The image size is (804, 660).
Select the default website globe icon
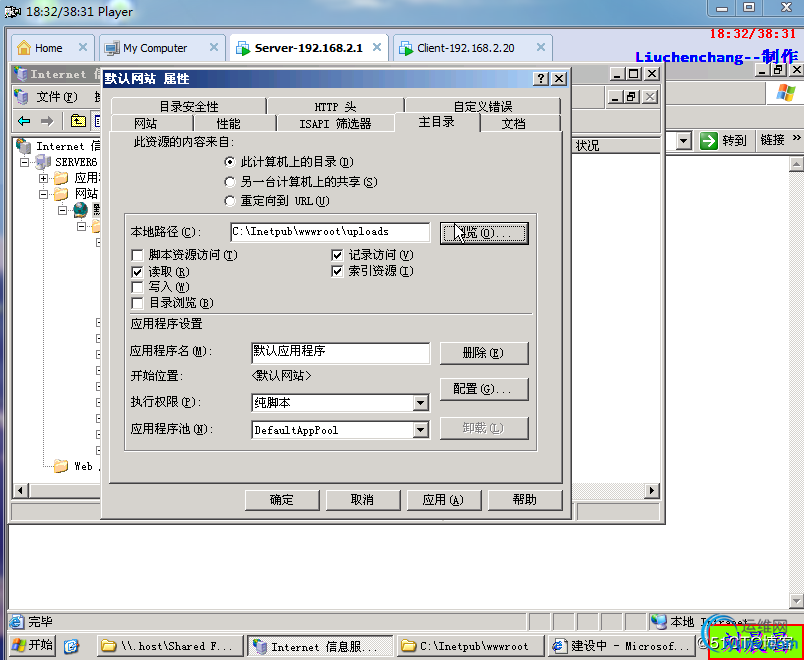point(81,209)
